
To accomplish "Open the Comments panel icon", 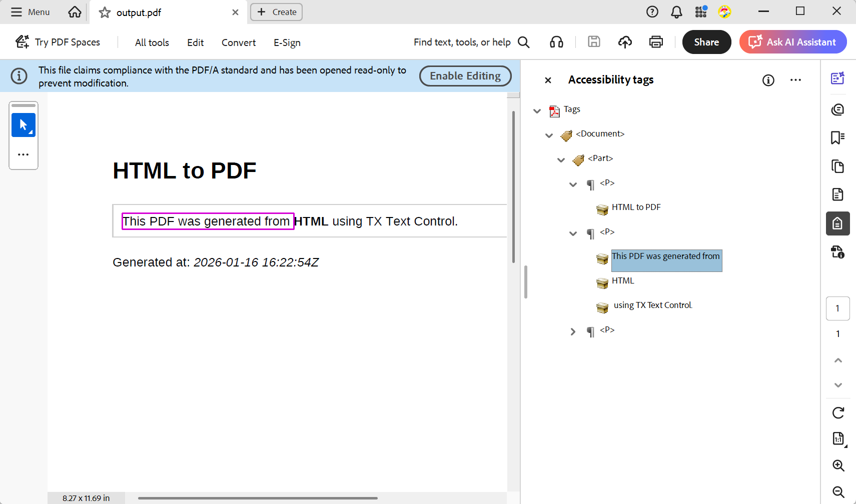I will 837,109.
